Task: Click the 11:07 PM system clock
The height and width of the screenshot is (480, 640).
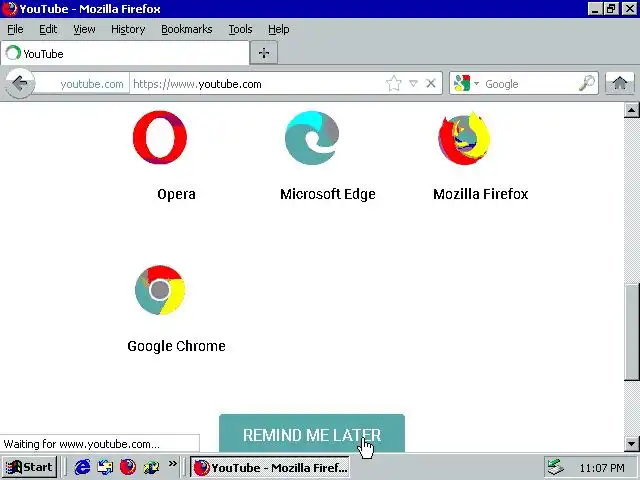Action: (602, 468)
